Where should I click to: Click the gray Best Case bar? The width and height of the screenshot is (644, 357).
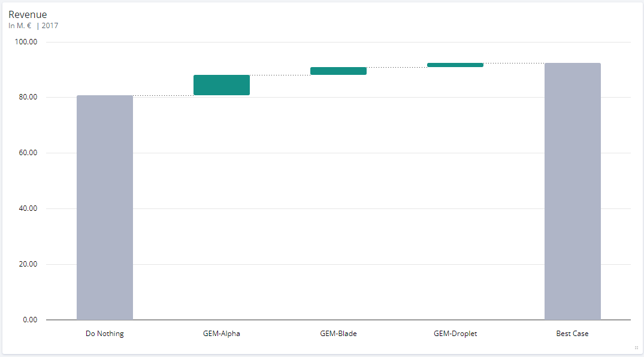(572, 192)
